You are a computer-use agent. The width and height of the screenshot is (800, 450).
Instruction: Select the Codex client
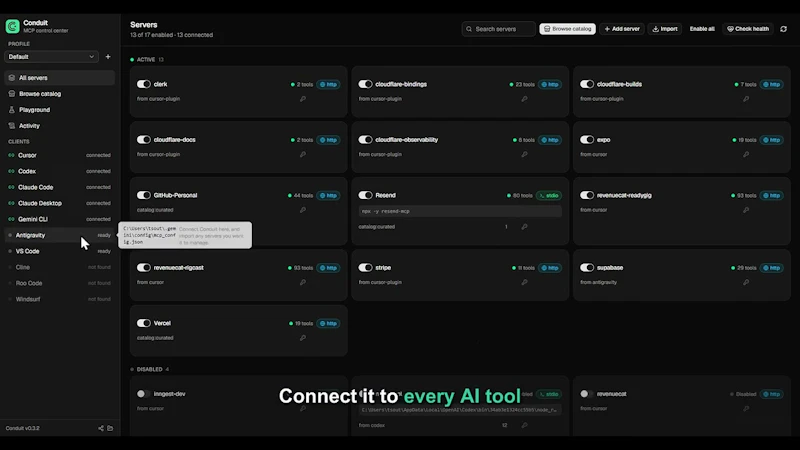pos(60,171)
